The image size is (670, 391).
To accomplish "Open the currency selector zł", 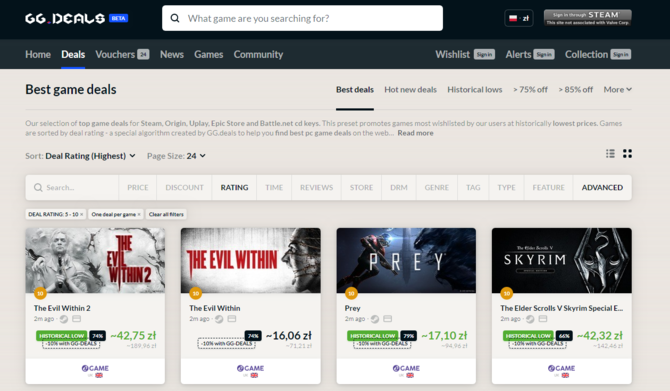I will tap(519, 18).
